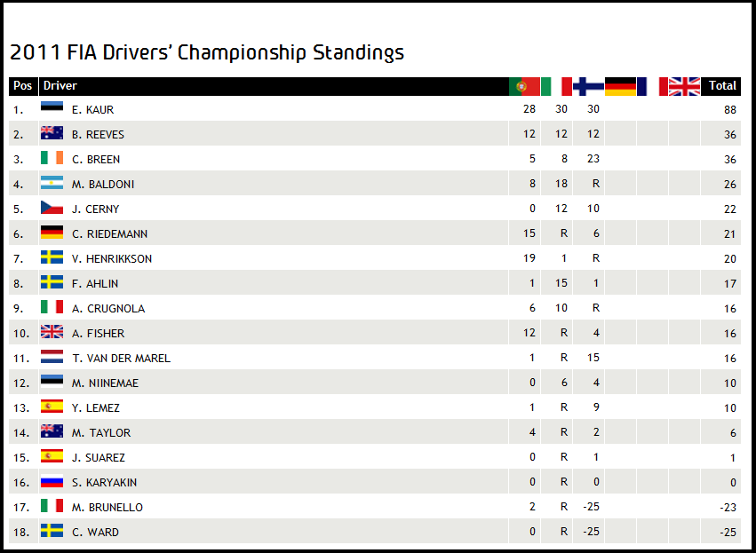The image size is (756, 553).
Task: Select driver name B. REEVES
Action: pos(99,134)
